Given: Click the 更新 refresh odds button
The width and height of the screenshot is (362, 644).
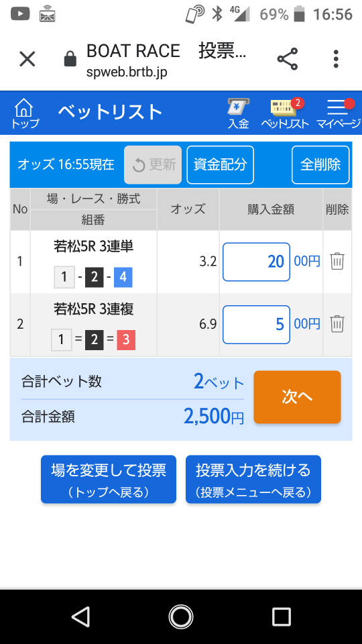Looking at the screenshot, I should pos(153,165).
